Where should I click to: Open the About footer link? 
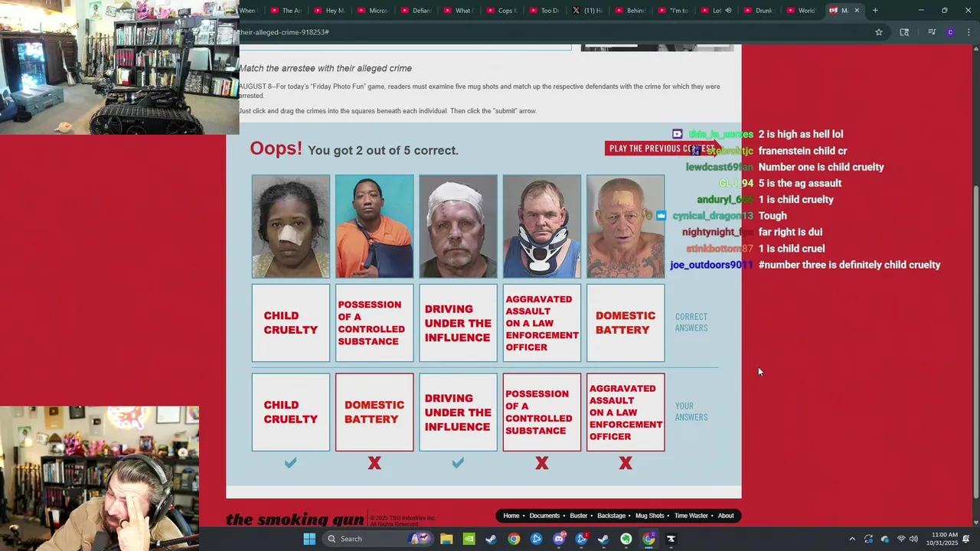pyautogui.click(x=726, y=516)
